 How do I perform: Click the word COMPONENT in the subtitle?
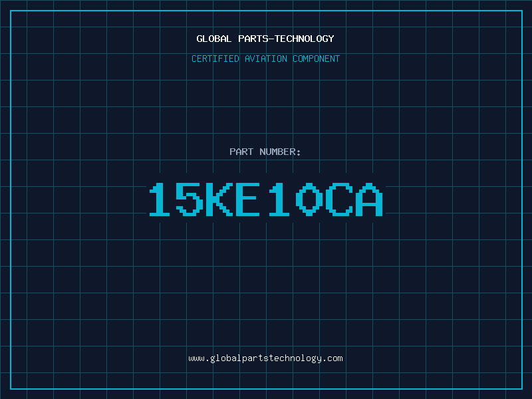317,59
